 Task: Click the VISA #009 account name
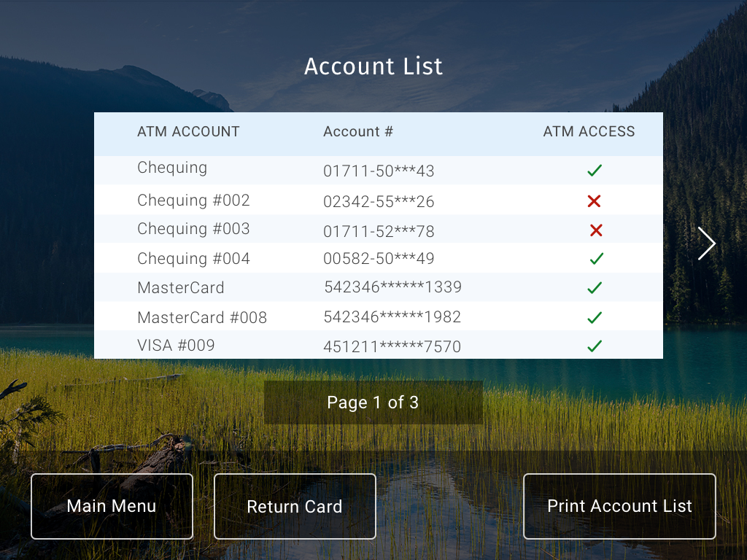(x=176, y=345)
